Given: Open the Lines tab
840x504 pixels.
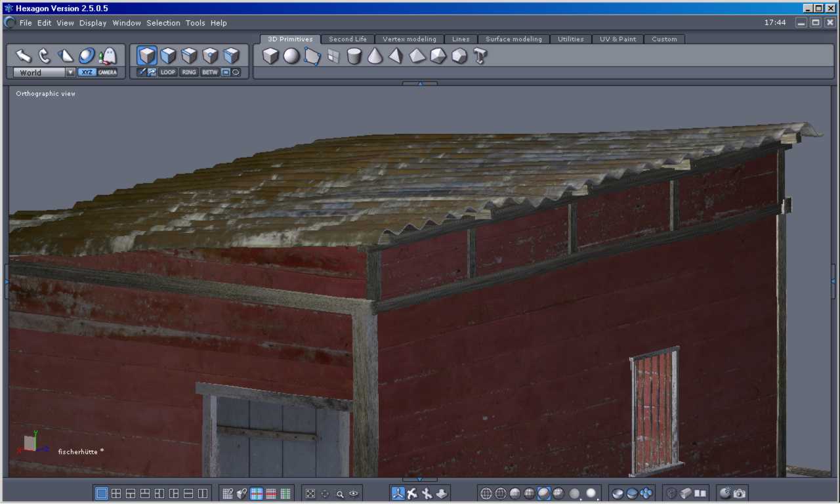Looking at the screenshot, I should pyautogui.click(x=461, y=39).
